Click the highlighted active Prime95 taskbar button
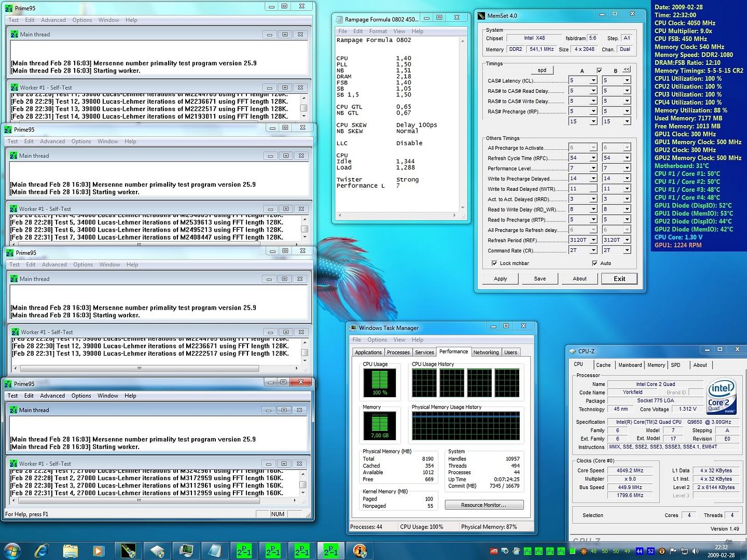The image size is (747, 560). (331, 550)
